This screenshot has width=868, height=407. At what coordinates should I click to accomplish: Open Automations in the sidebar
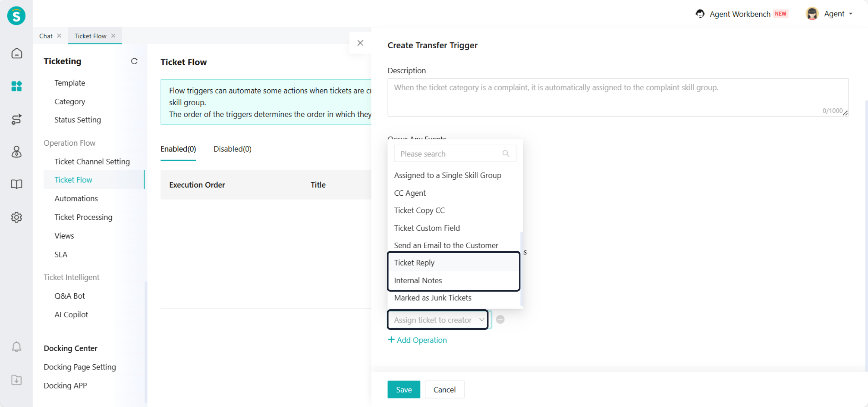coord(76,198)
